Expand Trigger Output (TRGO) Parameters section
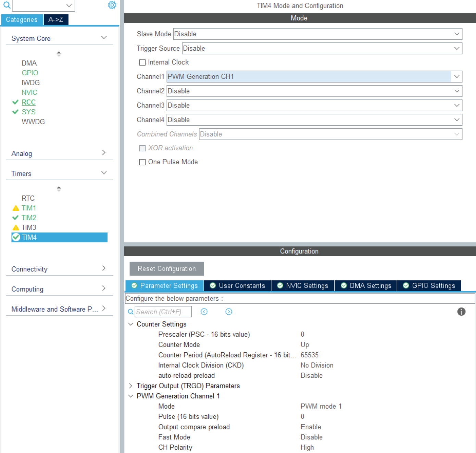This screenshot has height=453, width=476. pos(130,386)
